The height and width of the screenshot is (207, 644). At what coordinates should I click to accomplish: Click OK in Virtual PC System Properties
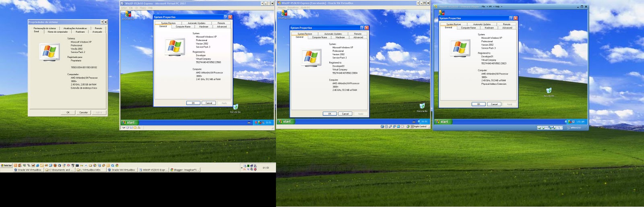click(193, 103)
